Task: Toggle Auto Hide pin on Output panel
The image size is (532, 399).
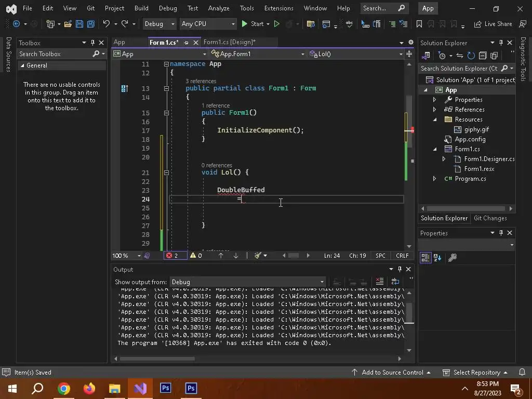Action: (x=400, y=269)
